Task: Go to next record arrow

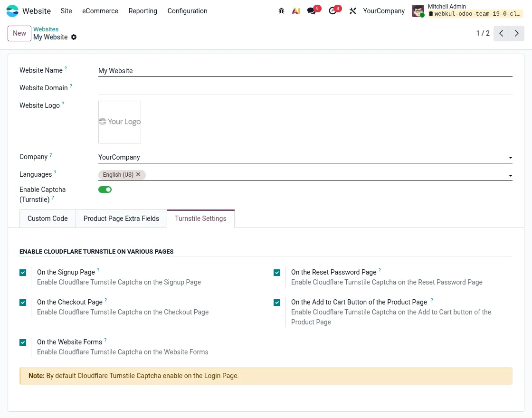Action: click(x=517, y=33)
